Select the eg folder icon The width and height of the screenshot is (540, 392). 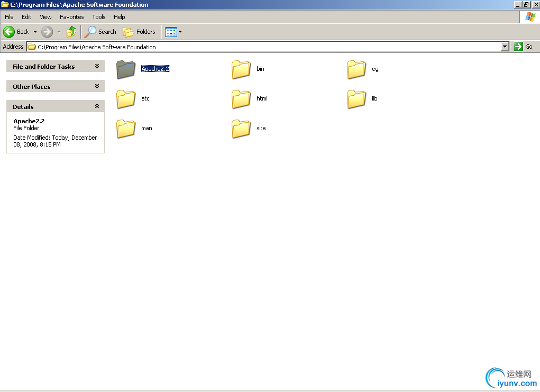[x=356, y=69]
